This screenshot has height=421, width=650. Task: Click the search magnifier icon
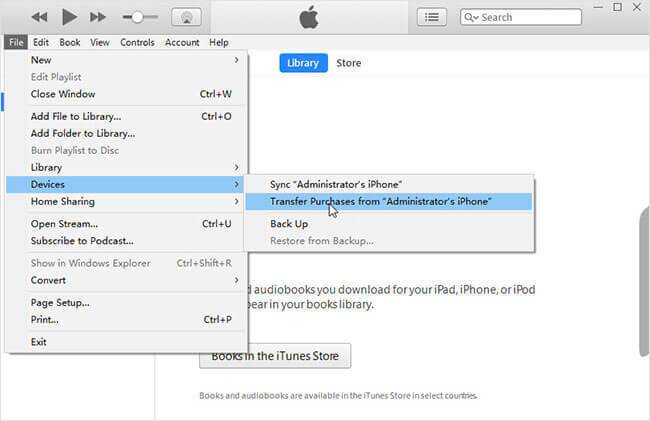[x=469, y=18]
